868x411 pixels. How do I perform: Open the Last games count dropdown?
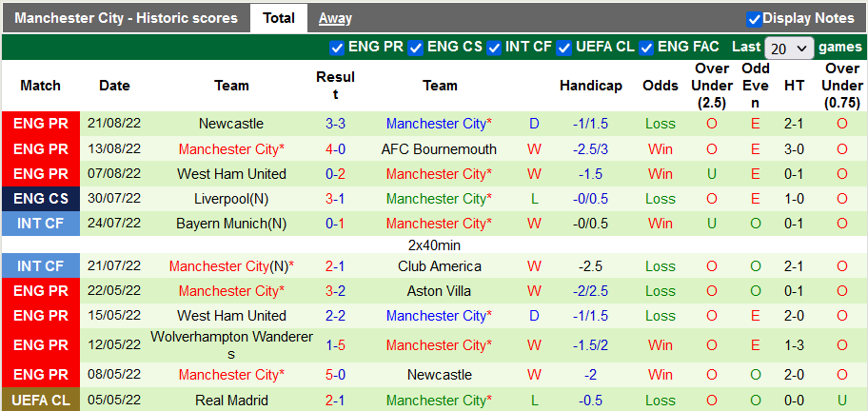(x=789, y=48)
